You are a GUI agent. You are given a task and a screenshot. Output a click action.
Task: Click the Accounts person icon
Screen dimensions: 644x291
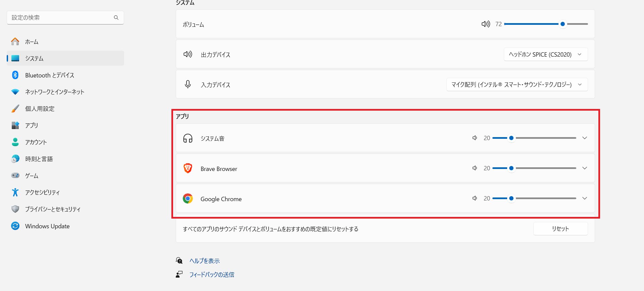tap(15, 142)
